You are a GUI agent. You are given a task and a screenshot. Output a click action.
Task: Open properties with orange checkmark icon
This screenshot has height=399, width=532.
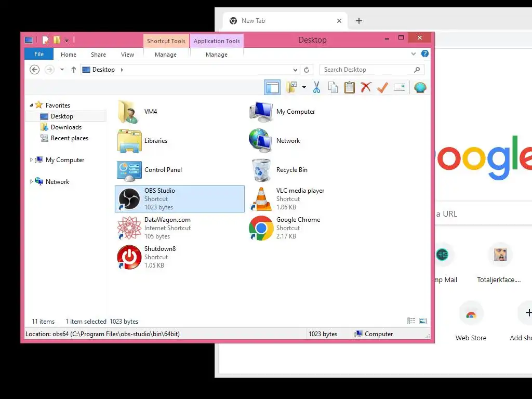coord(383,87)
